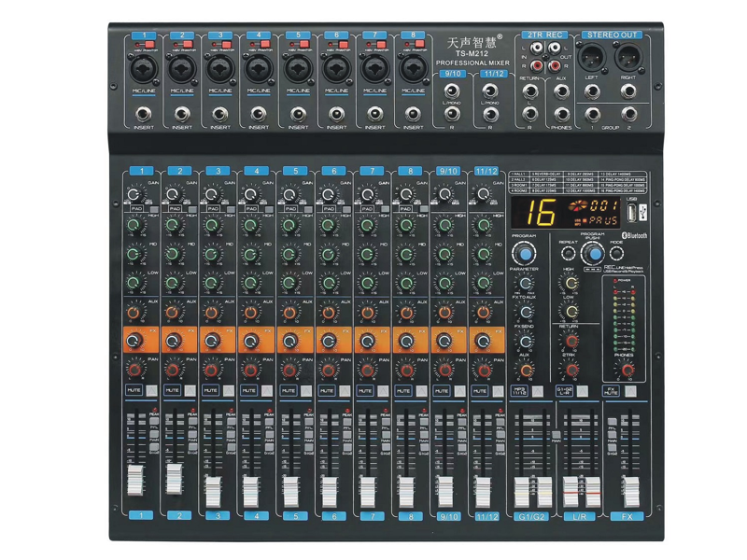Toggle the FX MUTE button
The width and height of the screenshot is (747, 560).
click(613, 391)
